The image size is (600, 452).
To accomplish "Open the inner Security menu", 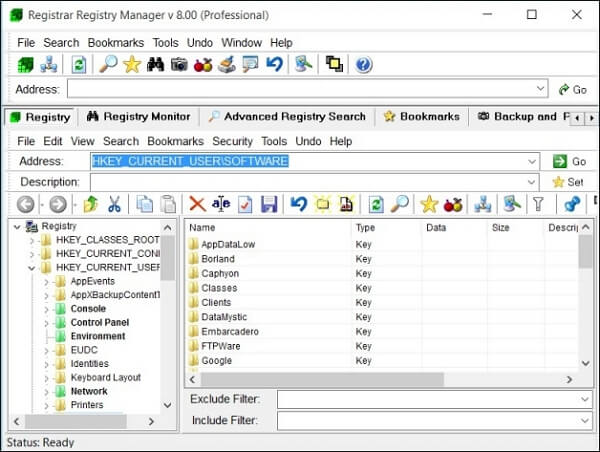I will point(232,141).
